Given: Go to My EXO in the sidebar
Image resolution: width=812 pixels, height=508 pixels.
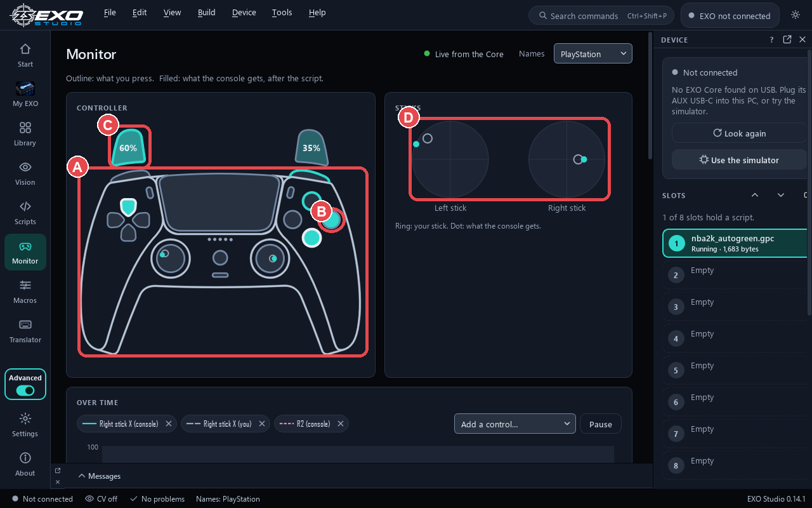Looking at the screenshot, I should [x=25, y=95].
